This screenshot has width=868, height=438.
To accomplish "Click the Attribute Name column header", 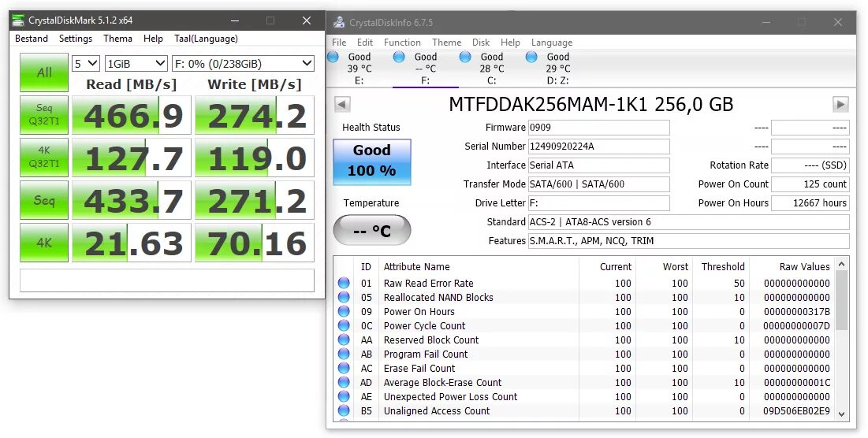I will coord(479,266).
